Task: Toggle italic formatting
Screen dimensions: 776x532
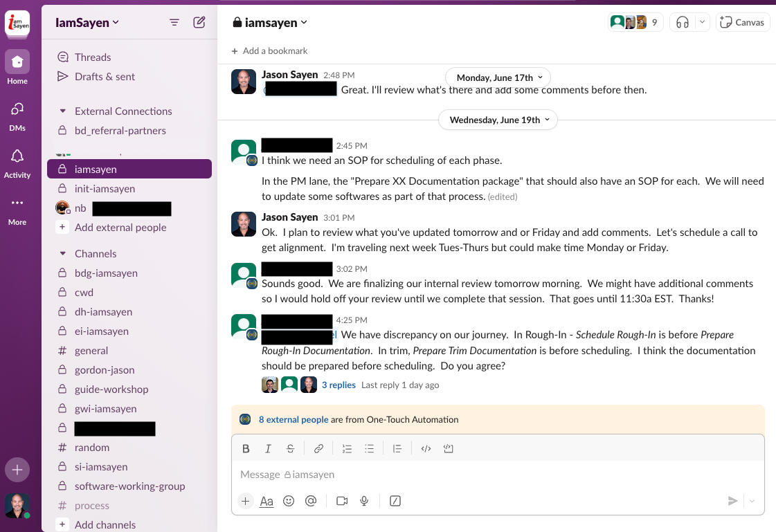Action: [268, 448]
